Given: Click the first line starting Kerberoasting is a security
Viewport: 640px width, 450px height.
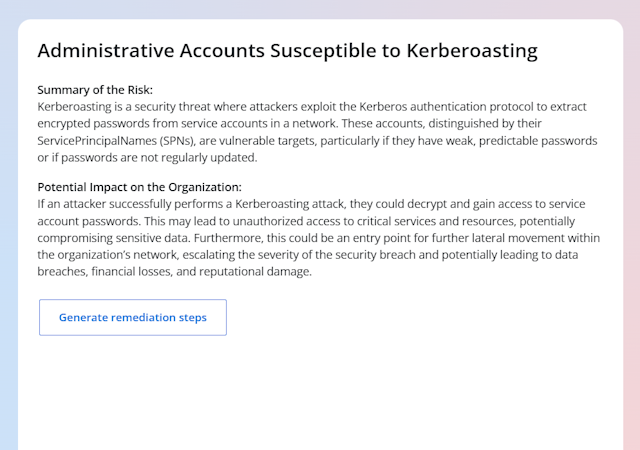Looking at the screenshot, I should point(312,107).
